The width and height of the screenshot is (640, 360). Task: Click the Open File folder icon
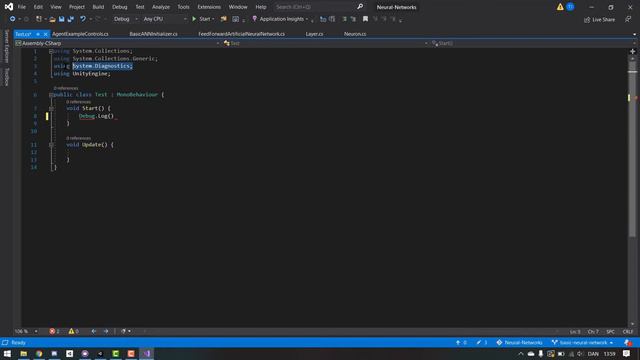[x=52, y=19]
